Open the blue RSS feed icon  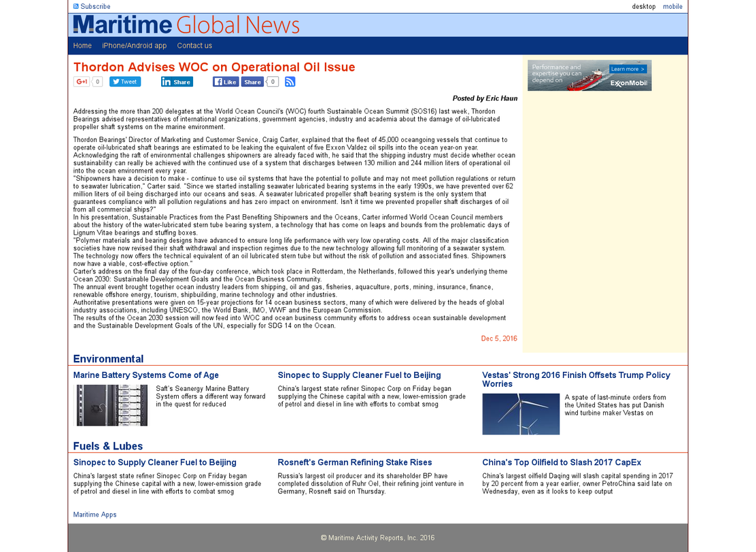click(x=290, y=82)
